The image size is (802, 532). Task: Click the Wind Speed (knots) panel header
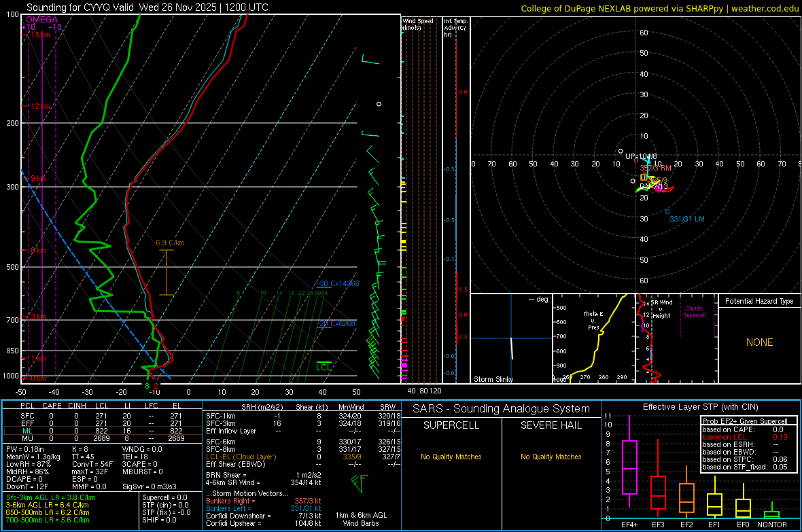click(x=418, y=24)
